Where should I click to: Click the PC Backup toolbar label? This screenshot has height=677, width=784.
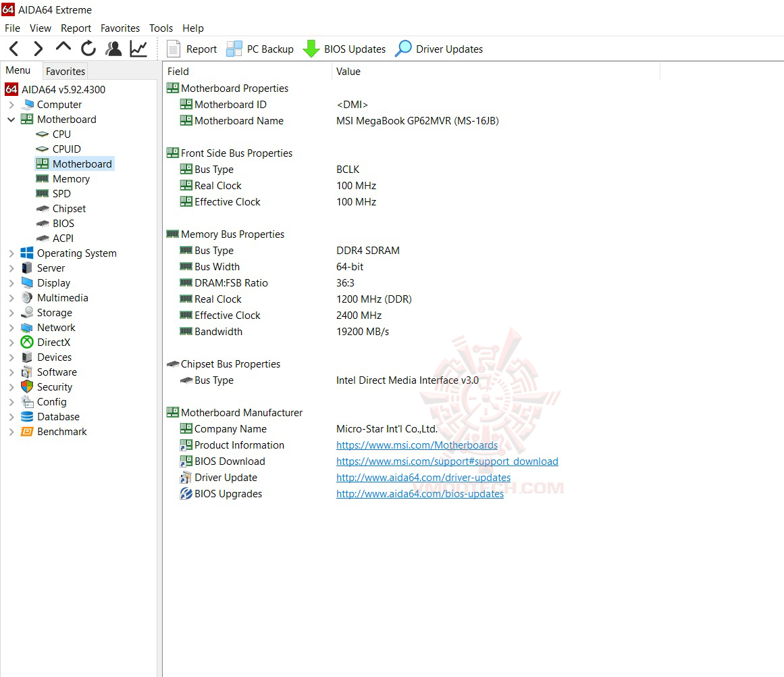tap(270, 49)
